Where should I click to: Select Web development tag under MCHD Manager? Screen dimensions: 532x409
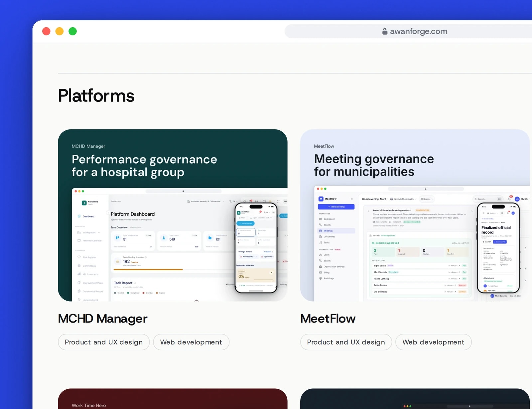coord(191,342)
